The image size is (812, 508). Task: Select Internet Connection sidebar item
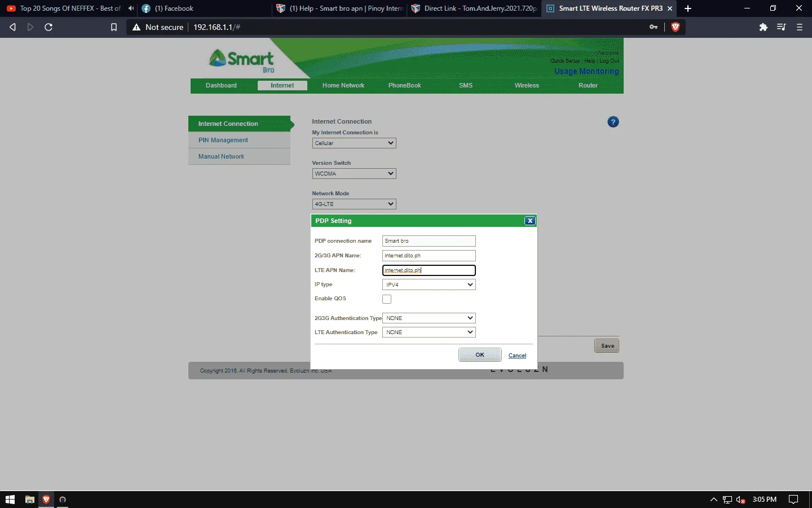coord(240,124)
